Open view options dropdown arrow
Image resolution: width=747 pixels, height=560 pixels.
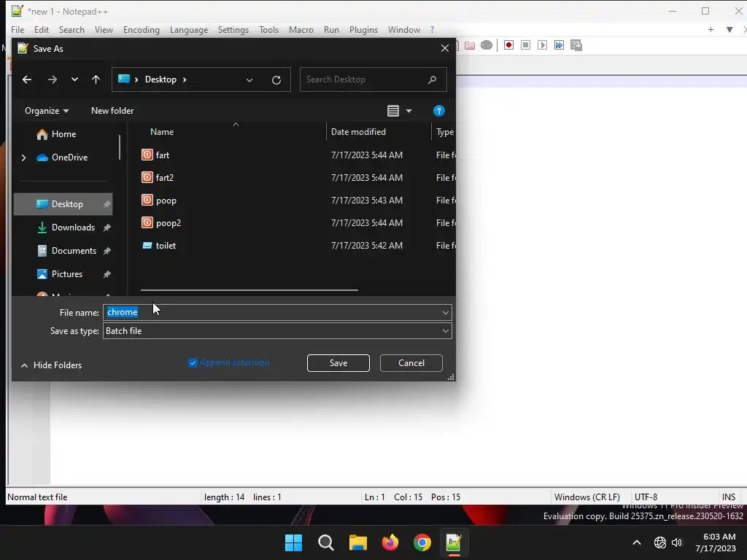409,111
